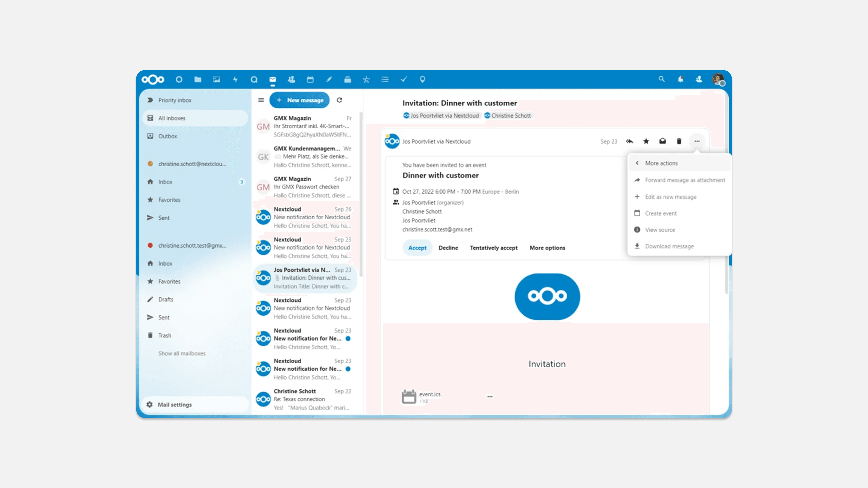
Task: Open the contacts menu icon at top right
Action: click(699, 79)
